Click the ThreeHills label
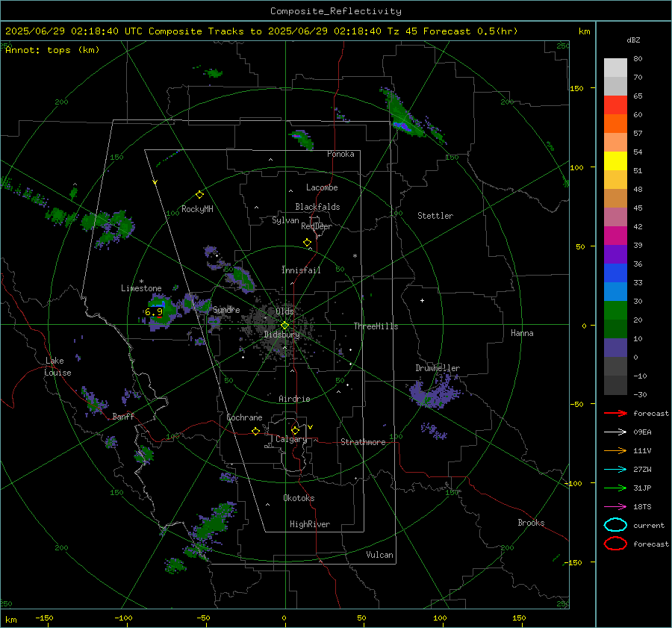 [x=376, y=326]
